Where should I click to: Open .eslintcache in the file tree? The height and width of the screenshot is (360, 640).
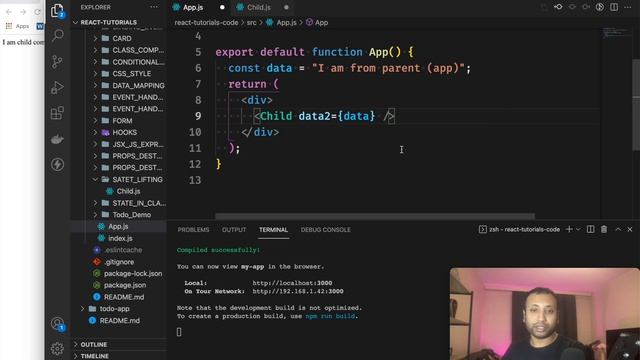point(123,250)
